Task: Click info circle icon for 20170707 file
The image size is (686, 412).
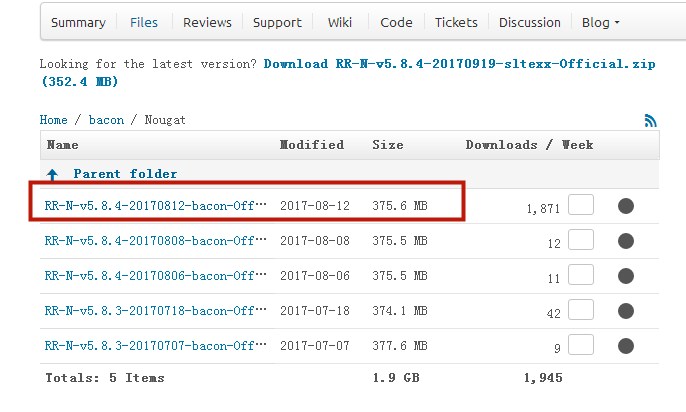Action: tap(626, 346)
